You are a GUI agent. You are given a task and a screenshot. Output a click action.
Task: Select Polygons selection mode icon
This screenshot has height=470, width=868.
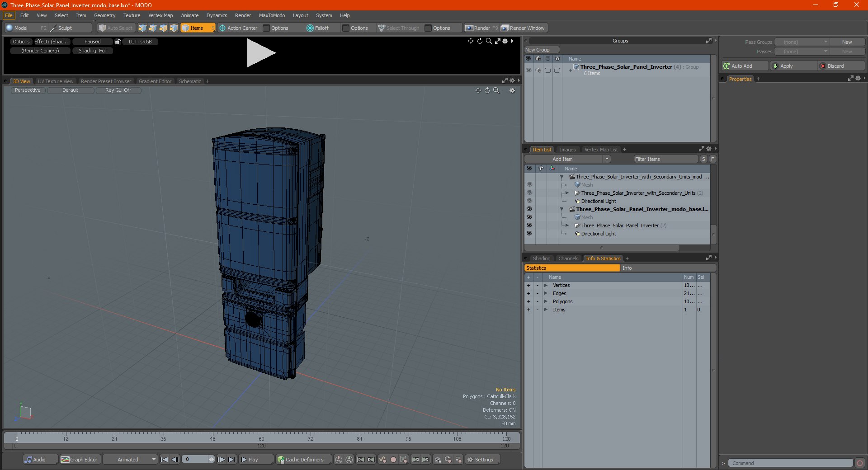pyautogui.click(x=163, y=28)
